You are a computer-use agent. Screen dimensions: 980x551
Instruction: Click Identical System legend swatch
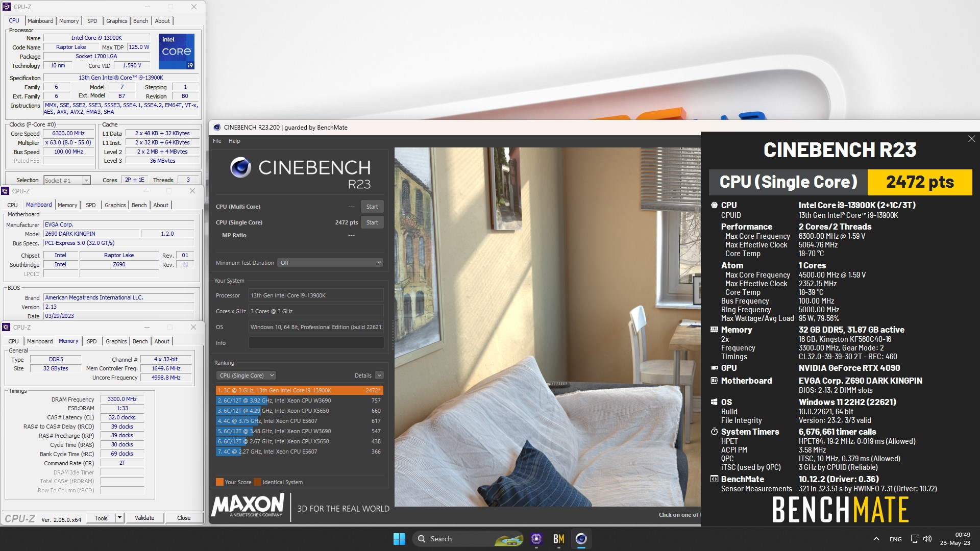258,482
